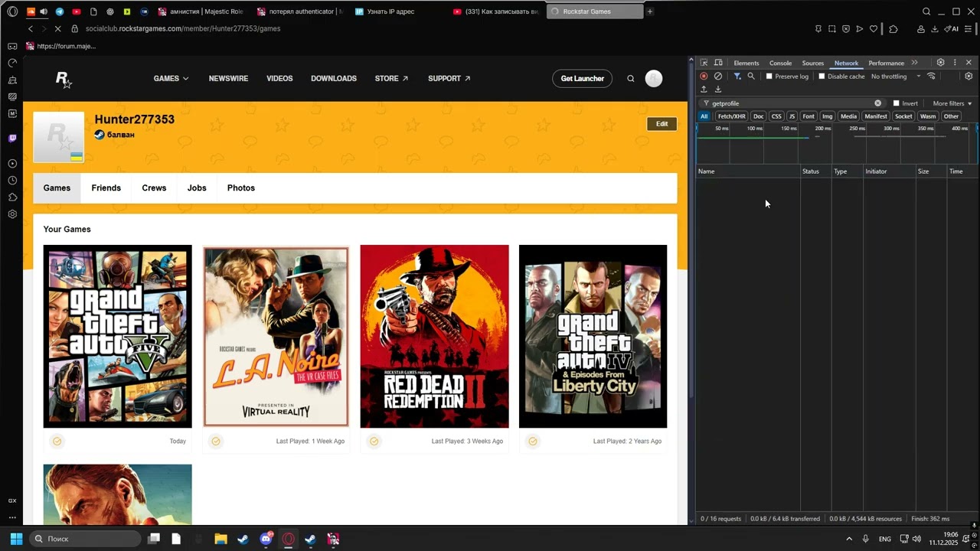This screenshot has width=980, height=551.
Task: Open the Telegram pinned tab
Action: 60,11
